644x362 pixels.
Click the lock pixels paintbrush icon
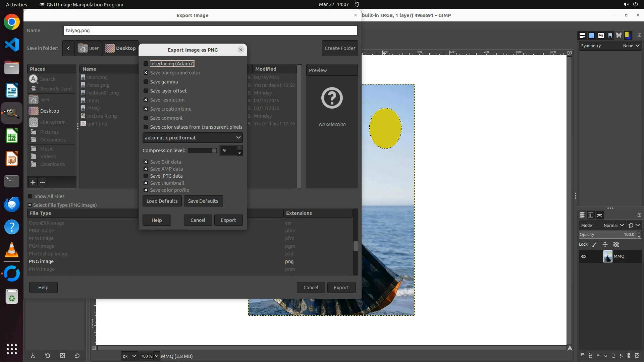[x=594, y=245]
